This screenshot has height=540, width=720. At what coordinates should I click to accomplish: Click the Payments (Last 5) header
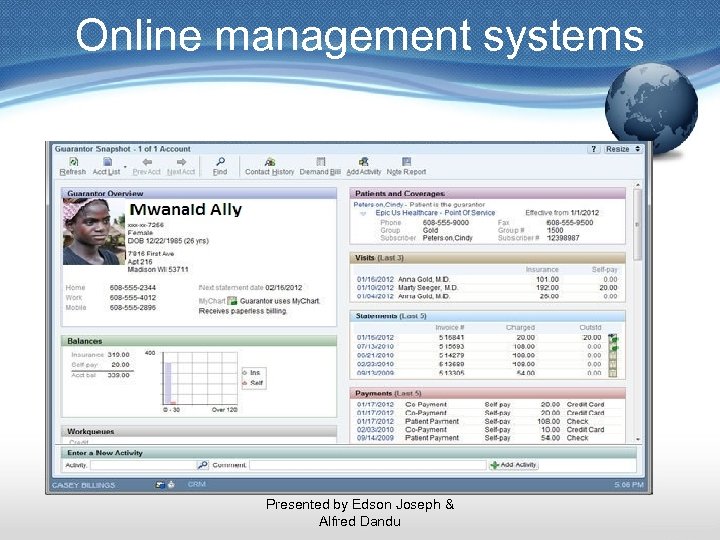[x=488, y=394]
